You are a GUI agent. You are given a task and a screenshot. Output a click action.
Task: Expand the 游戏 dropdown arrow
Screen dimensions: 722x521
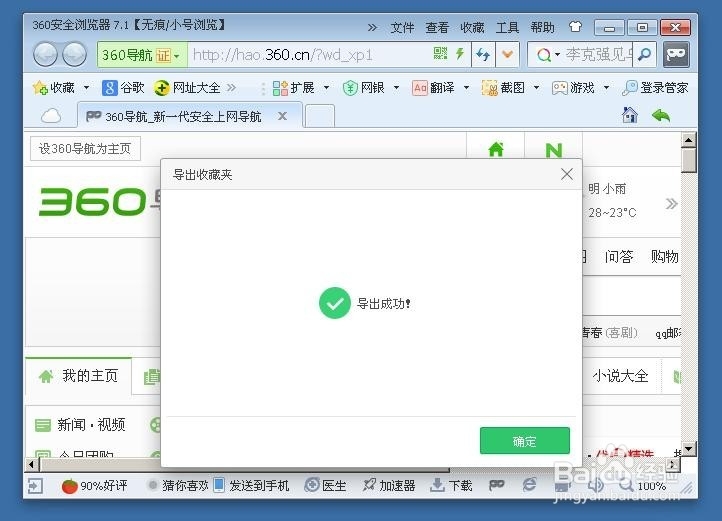click(x=606, y=88)
